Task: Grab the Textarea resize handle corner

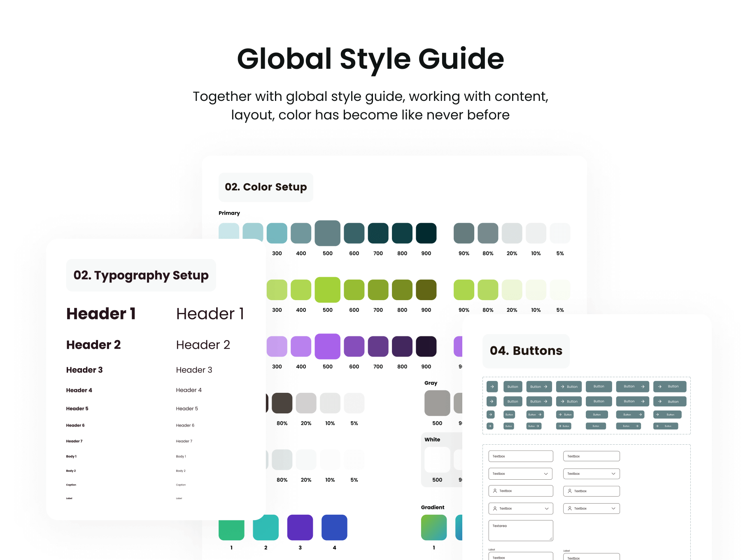Action: coord(550,539)
